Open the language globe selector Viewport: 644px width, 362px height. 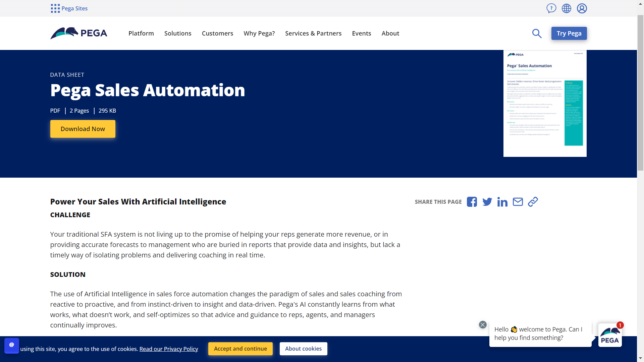(567, 8)
